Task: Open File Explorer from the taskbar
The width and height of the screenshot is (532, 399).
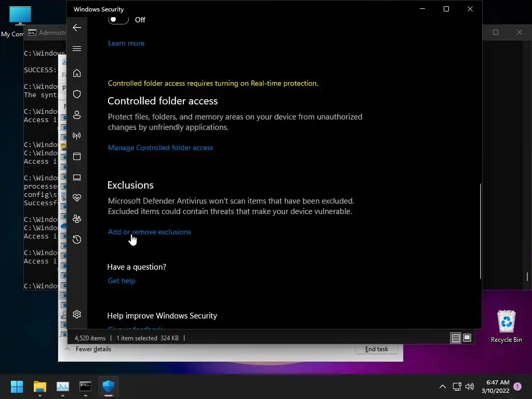Action: click(39, 387)
